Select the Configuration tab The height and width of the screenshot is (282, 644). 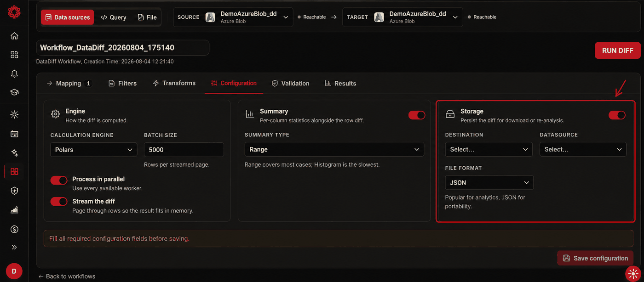(234, 83)
